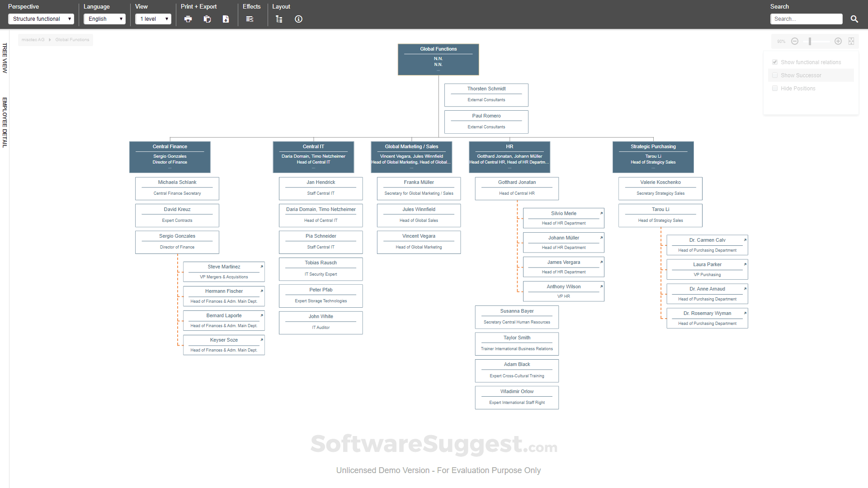The height and width of the screenshot is (488, 868).
Task: Select the Layout tree structure icon
Action: click(279, 19)
